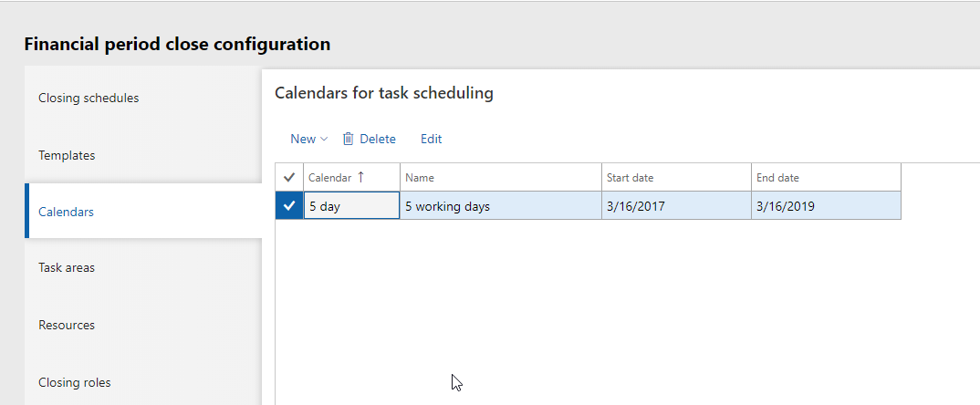Uncheck the 5 day row checkbox

[x=289, y=206]
